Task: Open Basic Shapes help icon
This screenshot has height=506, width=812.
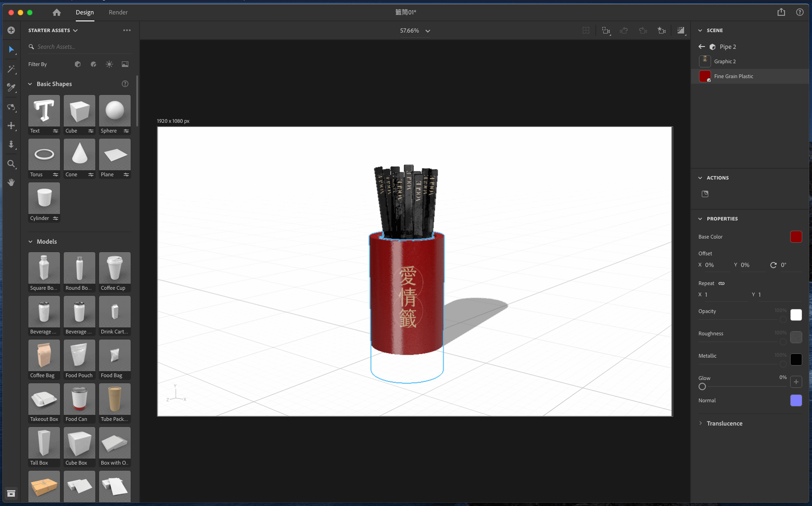Action: tap(125, 84)
